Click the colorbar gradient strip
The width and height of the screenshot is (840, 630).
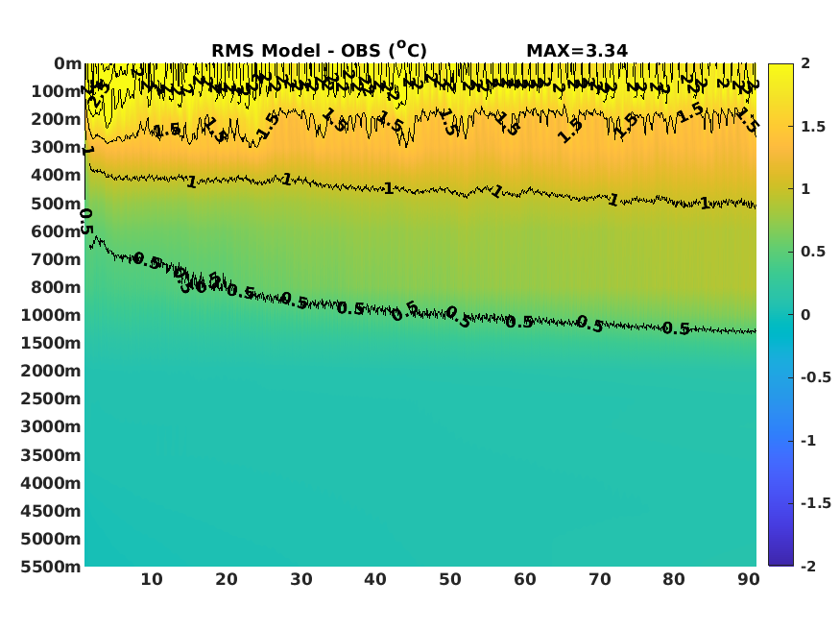pyautogui.click(x=780, y=314)
